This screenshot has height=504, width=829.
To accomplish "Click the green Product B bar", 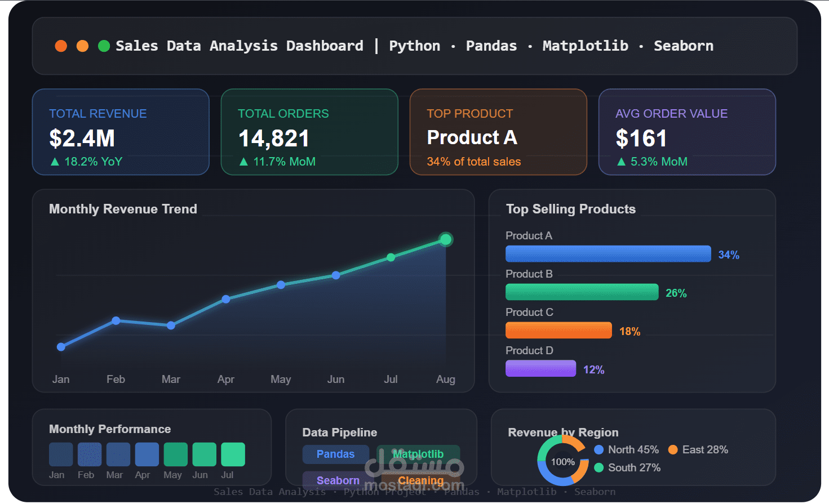I will 582,292.
